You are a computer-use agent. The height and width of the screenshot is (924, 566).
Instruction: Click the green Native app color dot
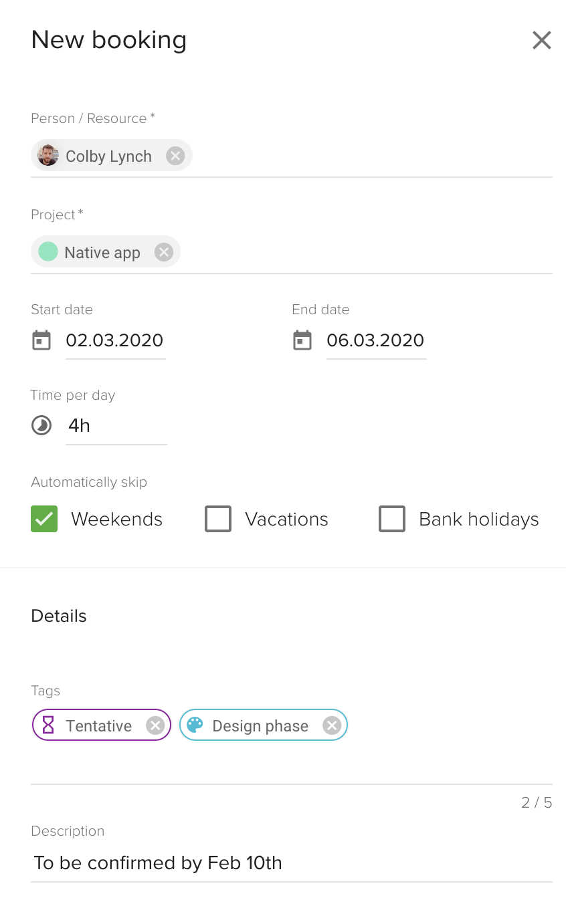[48, 252]
